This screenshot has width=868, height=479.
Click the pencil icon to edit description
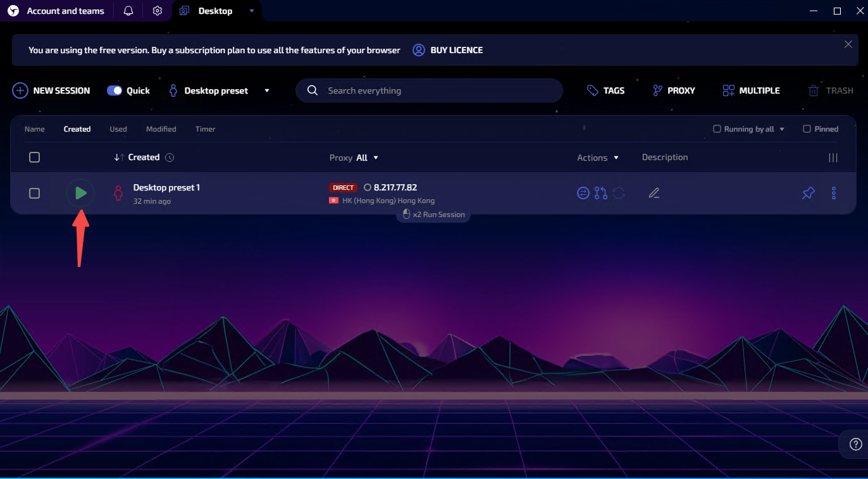654,193
